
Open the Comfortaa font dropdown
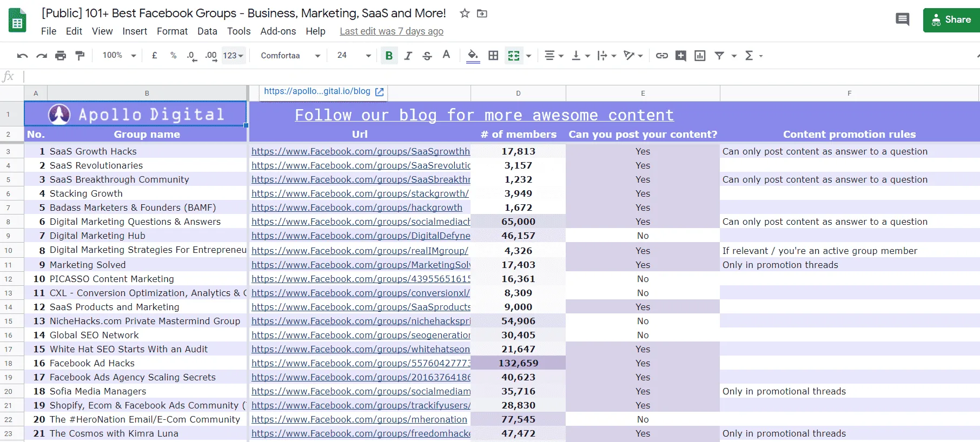[x=290, y=56]
